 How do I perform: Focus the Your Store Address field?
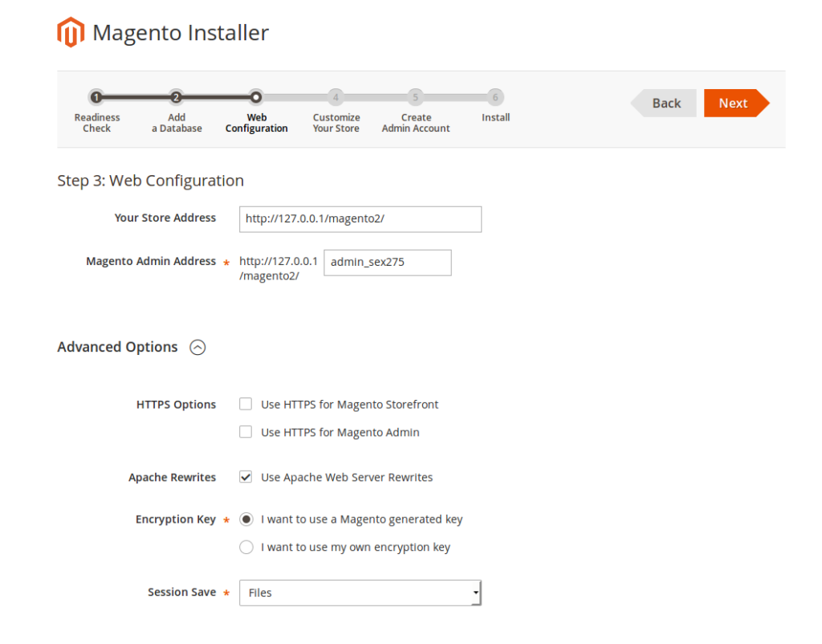click(360, 219)
